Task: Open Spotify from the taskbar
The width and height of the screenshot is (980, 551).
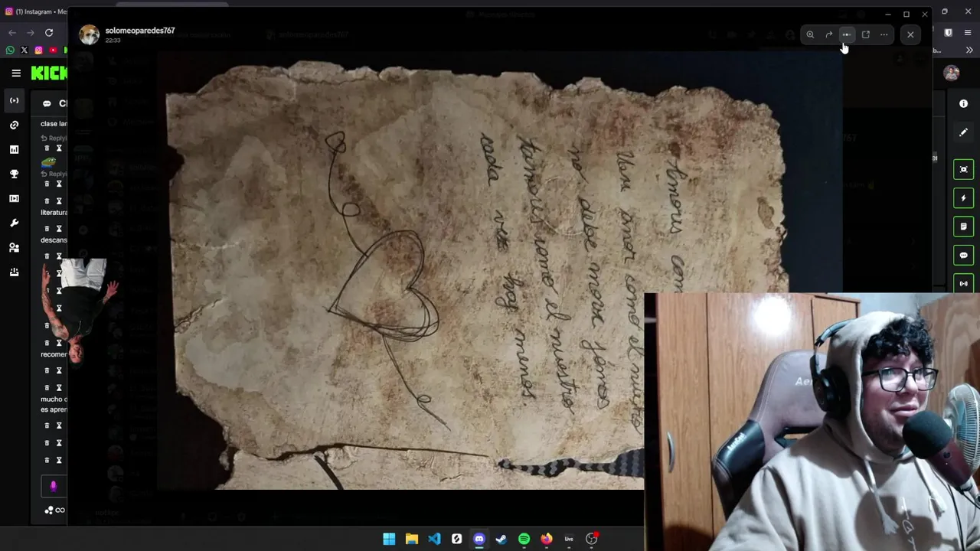Action: [x=524, y=539]
